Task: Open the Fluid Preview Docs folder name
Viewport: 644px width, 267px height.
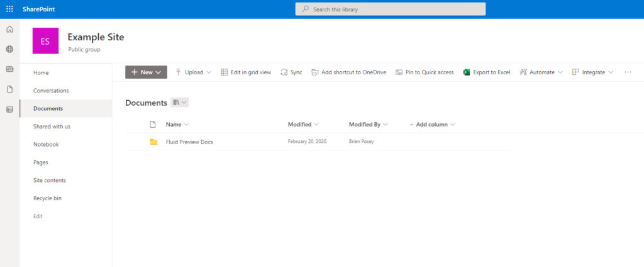Action: point(189,142)
